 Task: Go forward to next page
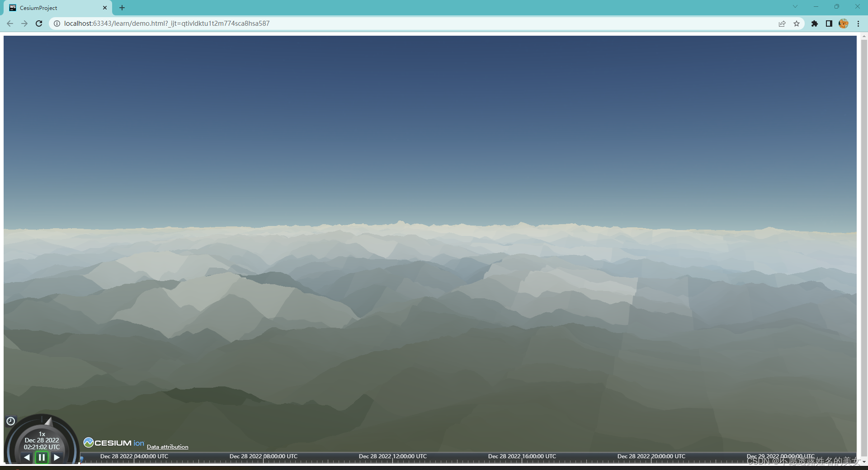click(24, 23)
